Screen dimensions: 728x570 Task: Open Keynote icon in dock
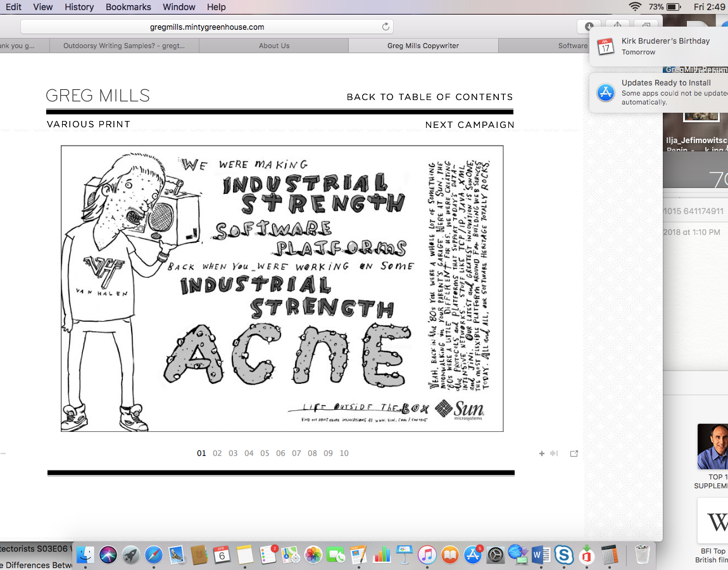tap(405, 555)
